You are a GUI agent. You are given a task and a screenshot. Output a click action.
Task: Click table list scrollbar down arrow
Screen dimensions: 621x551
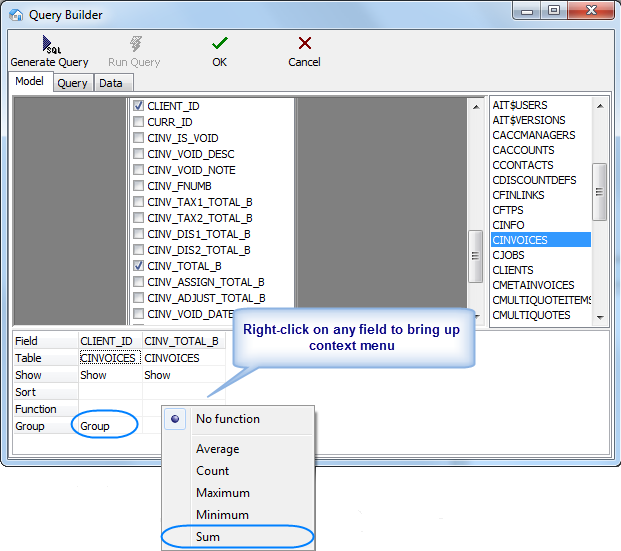600,317
